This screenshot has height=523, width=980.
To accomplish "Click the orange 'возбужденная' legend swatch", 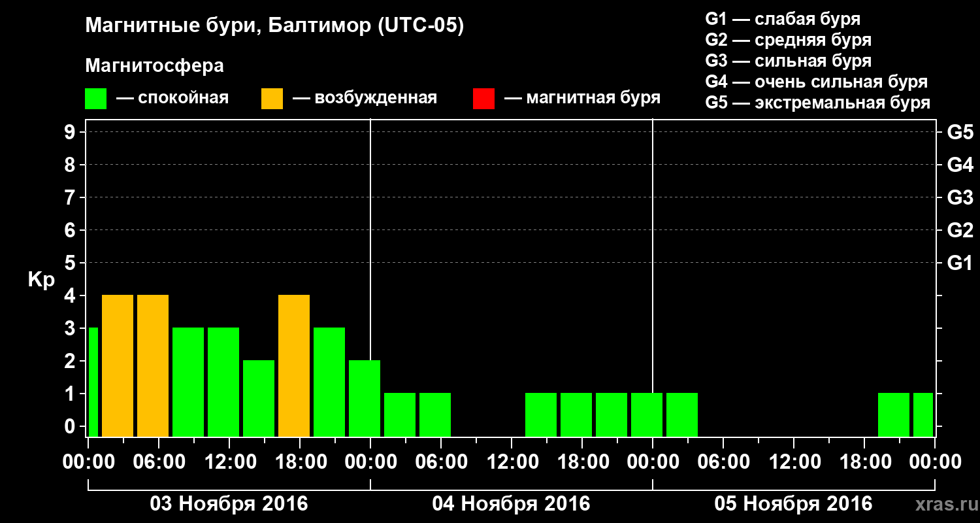I will click(272, 99).
